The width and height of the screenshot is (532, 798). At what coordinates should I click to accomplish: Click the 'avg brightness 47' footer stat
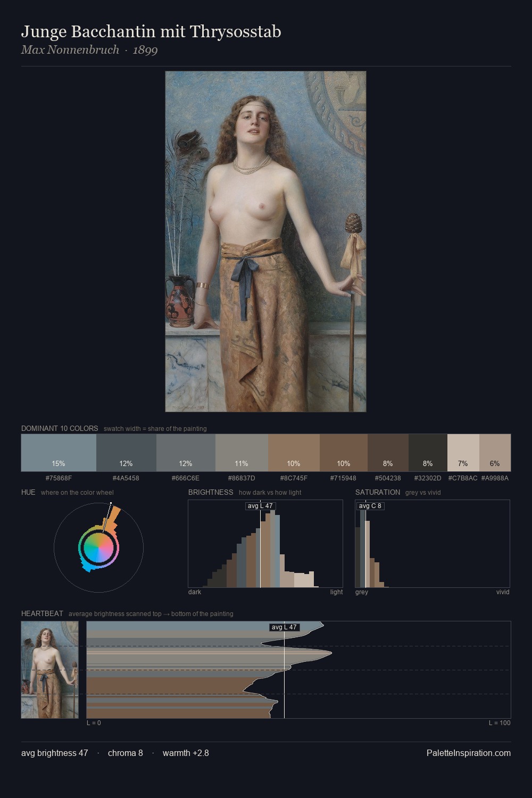(55, 753)
